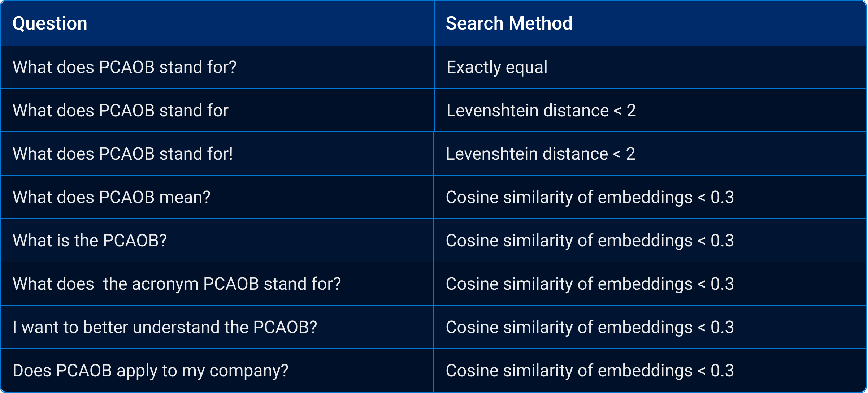Image resolution: width=868 pixels, height=393 pixels.
Task: Click Levenshtein distance cell beside the unpunctuated question
Action: (650, 111)
